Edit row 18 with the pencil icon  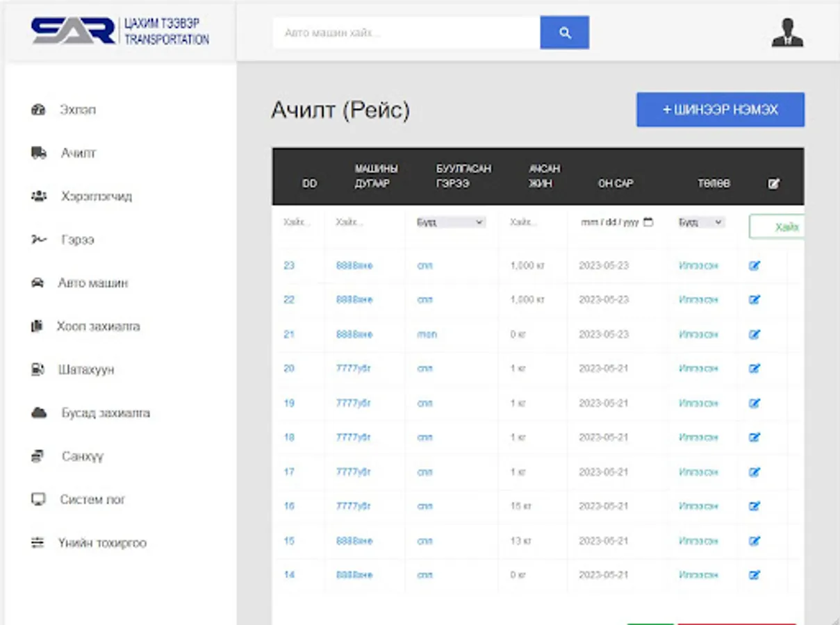(x=755, y=437)
